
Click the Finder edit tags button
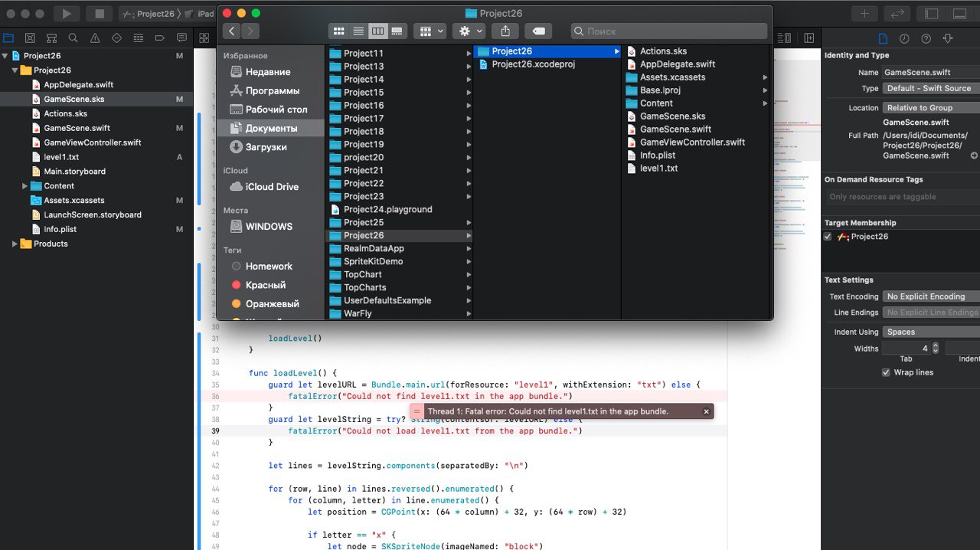pyautogui.click(x=538, y=31)
